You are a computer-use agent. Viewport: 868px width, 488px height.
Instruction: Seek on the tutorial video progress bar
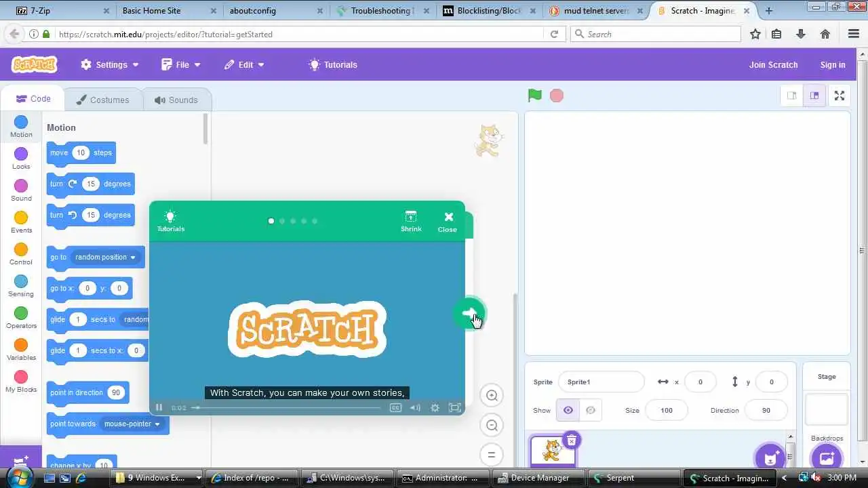pyautogui.click(x=288, y=407)
